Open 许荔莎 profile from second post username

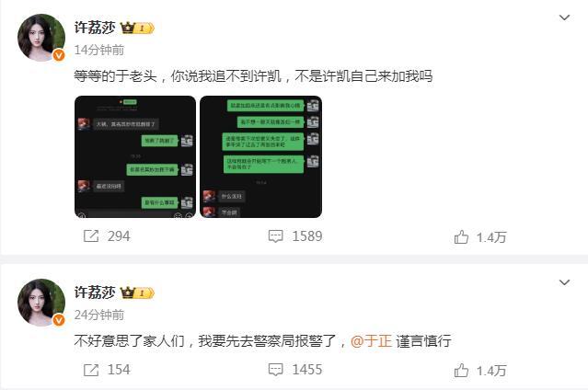(x=95, y=292)
